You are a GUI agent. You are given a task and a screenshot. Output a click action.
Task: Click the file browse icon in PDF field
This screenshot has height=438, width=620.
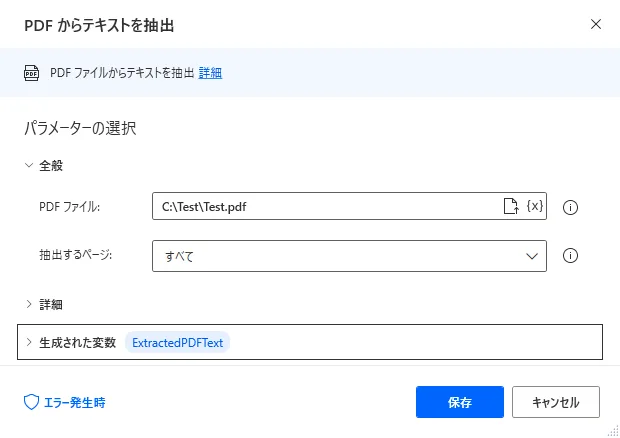(510, 206)
